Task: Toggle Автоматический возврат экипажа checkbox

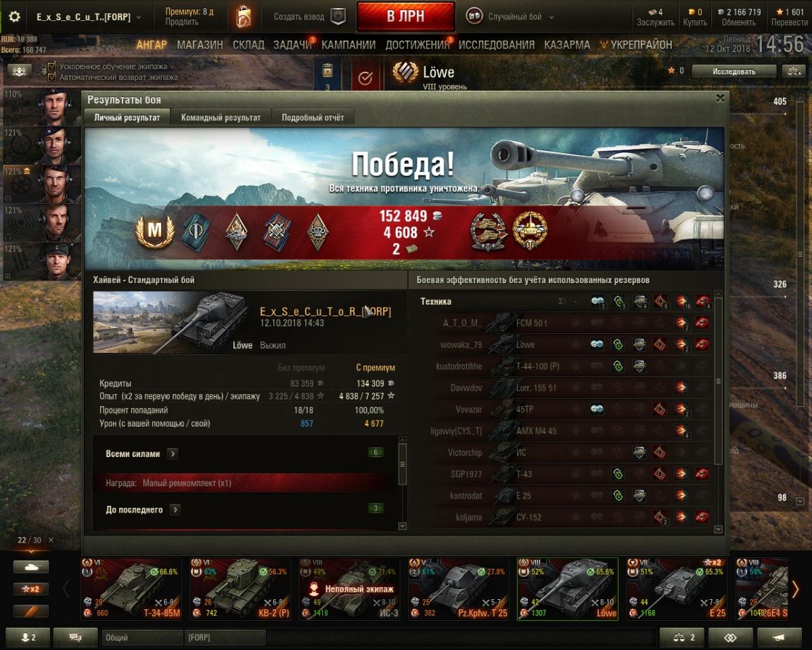Action: [x=52, y=77]
